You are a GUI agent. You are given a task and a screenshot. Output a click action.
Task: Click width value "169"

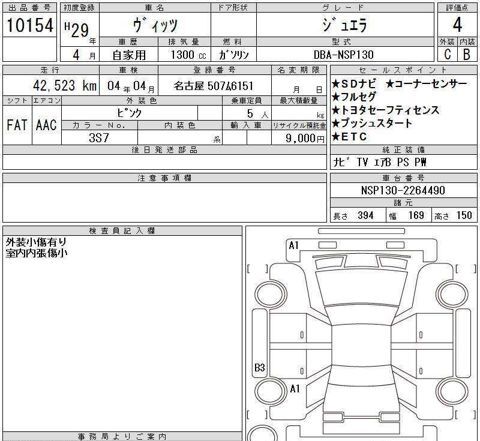[x=416, y=215]
